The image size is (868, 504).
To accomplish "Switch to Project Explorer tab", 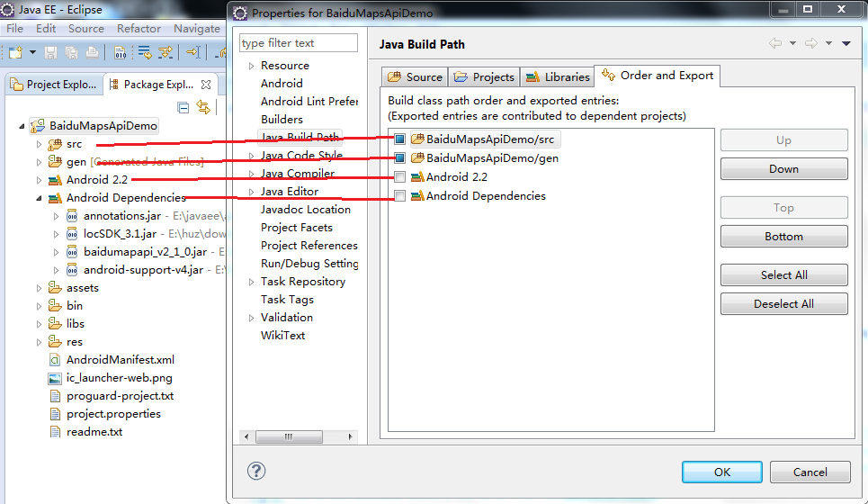I will pos(54,85).
